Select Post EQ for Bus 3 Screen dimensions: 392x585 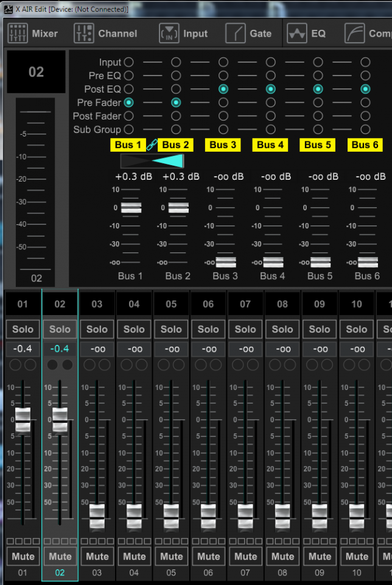click(223, 89)
